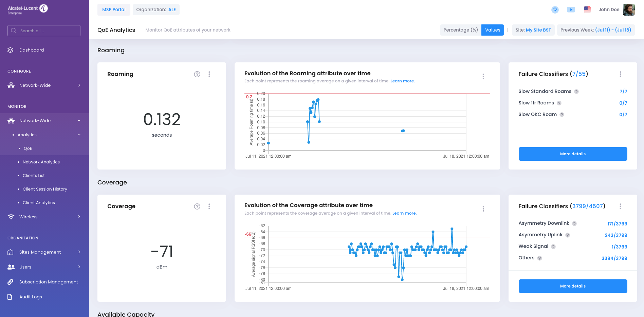Click Learn more in Coverage evolution chart
The width and height of the screenshot is (644, 317).
click(x=404, y=213)
